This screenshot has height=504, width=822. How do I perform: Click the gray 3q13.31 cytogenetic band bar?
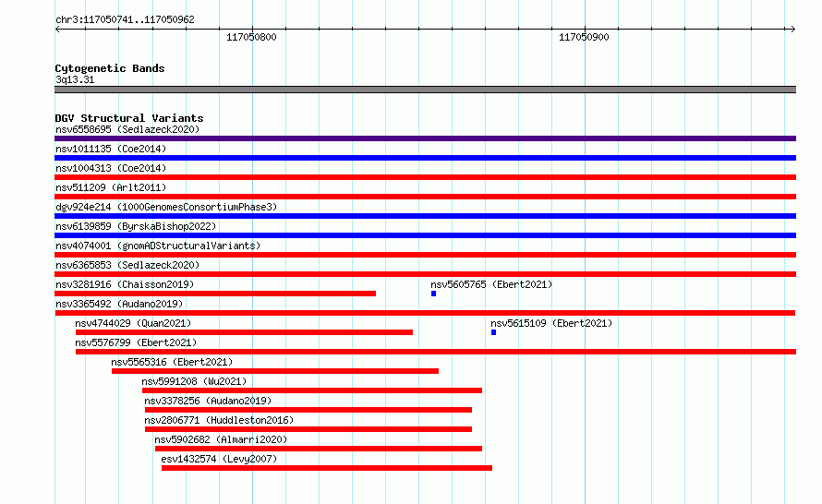[425, 90]
